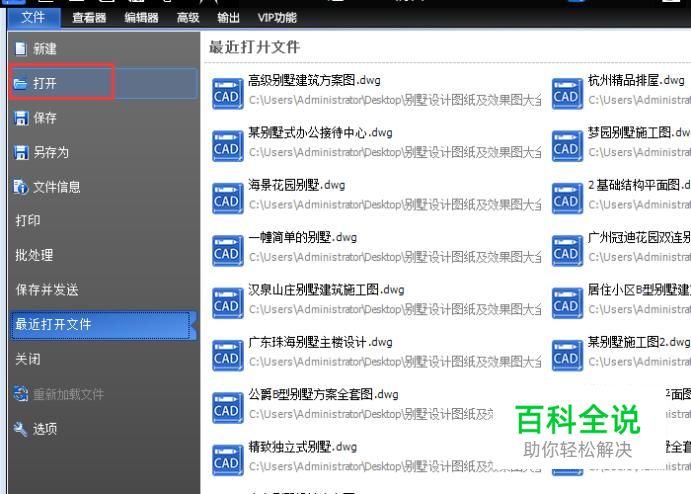
Task: Click CAD icon for 梦园别墅施工图
Action: [567, 146]
